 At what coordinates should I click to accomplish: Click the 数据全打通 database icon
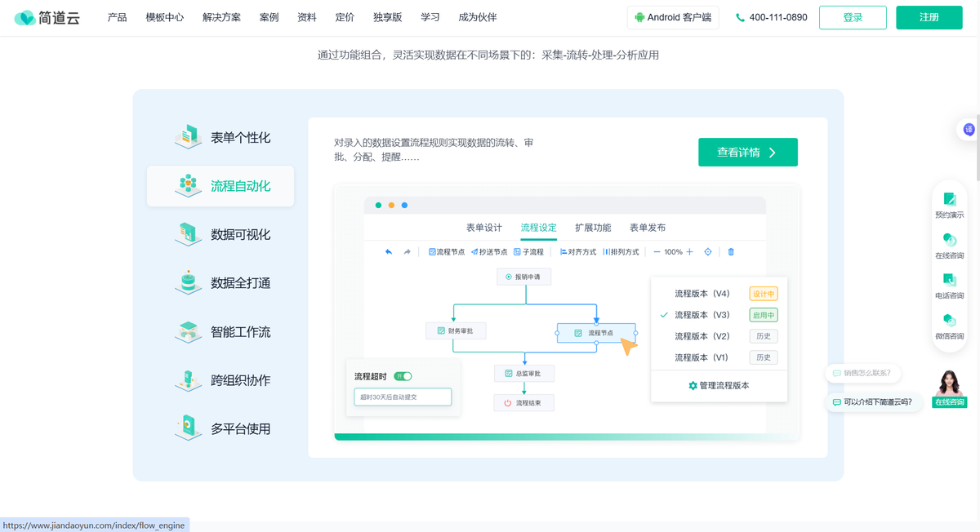[x=188, y=282]
